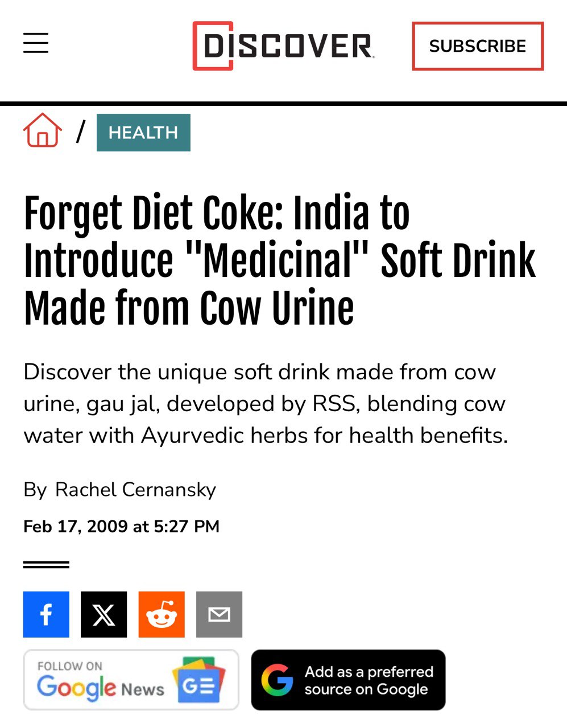The width and height of the screenshot is (567, 728).
Task: Click the cow urine soft drink headline
Action: (x=279, y=260)
